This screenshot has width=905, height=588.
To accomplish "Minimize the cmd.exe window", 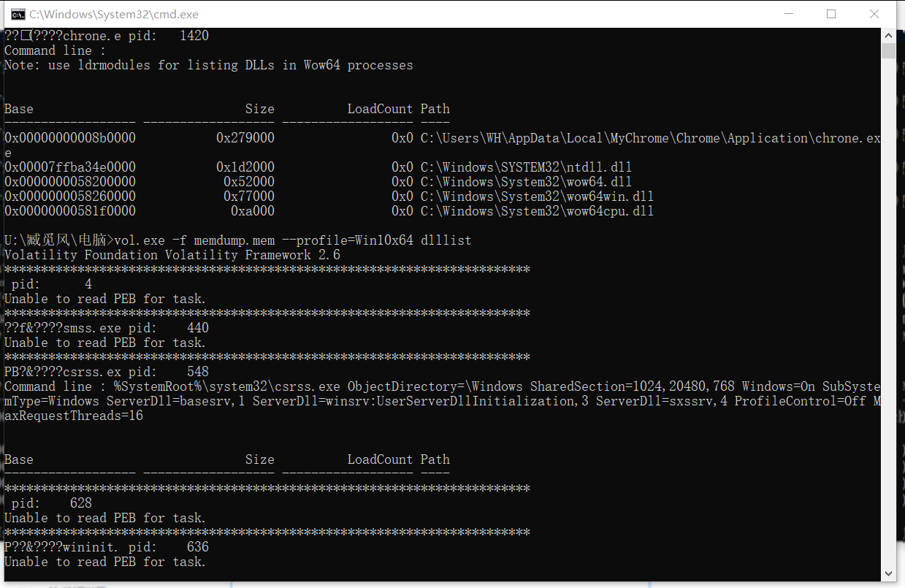I will pos(788,14).
